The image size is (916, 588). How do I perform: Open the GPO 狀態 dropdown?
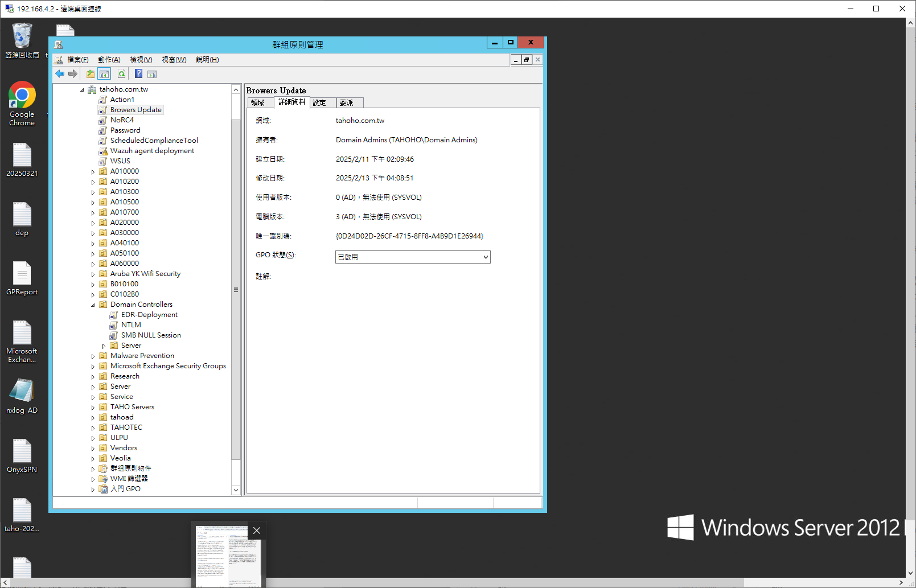[x=413, y=257]
